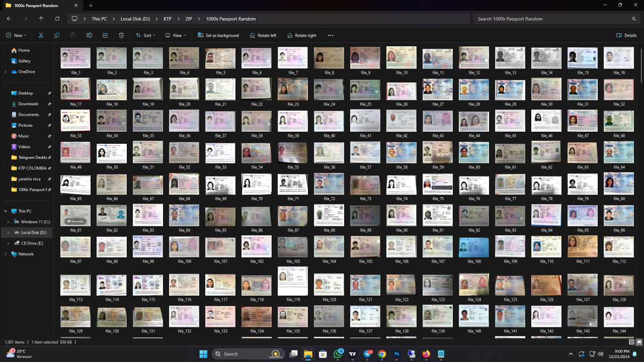Screen dimensions: 644x362
Task: Click the Share icon in toolbar
Action: pos(105,35)
